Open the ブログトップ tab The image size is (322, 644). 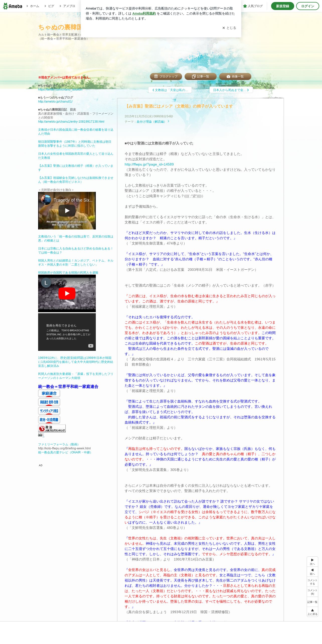point(166,76)
